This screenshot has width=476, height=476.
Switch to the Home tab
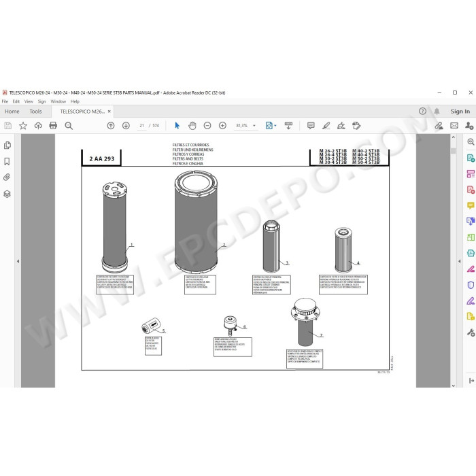tap(12, 112)
